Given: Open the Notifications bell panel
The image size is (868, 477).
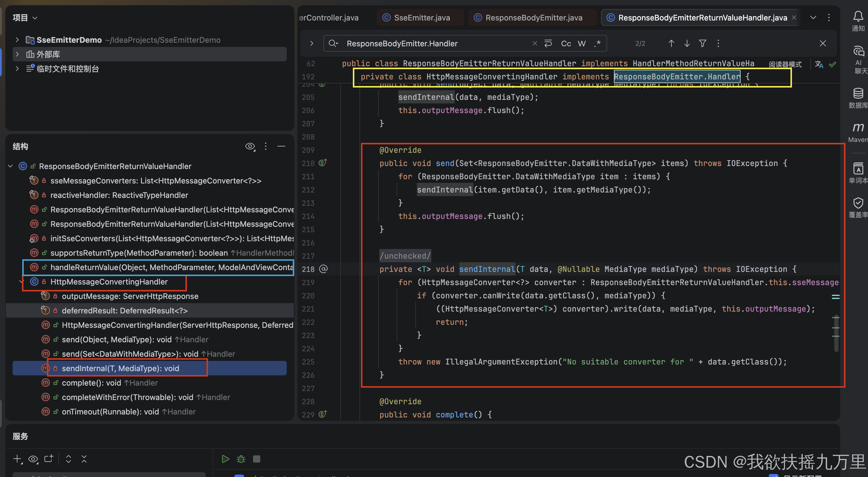Looking at the screenshot, I should (858, 21).
